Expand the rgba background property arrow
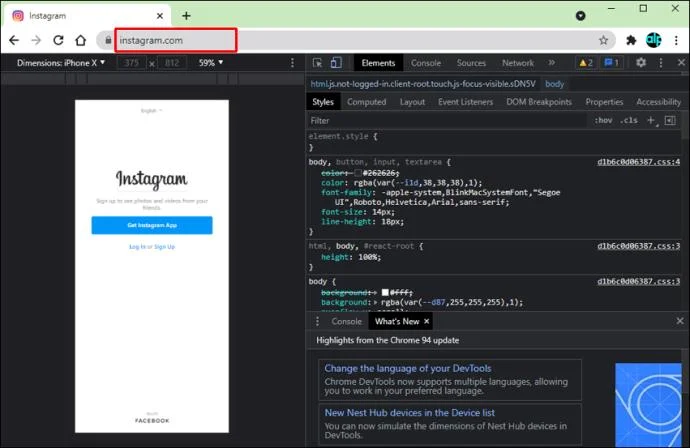This screenshot has width=690, height=448. click(x=375, y=302)
